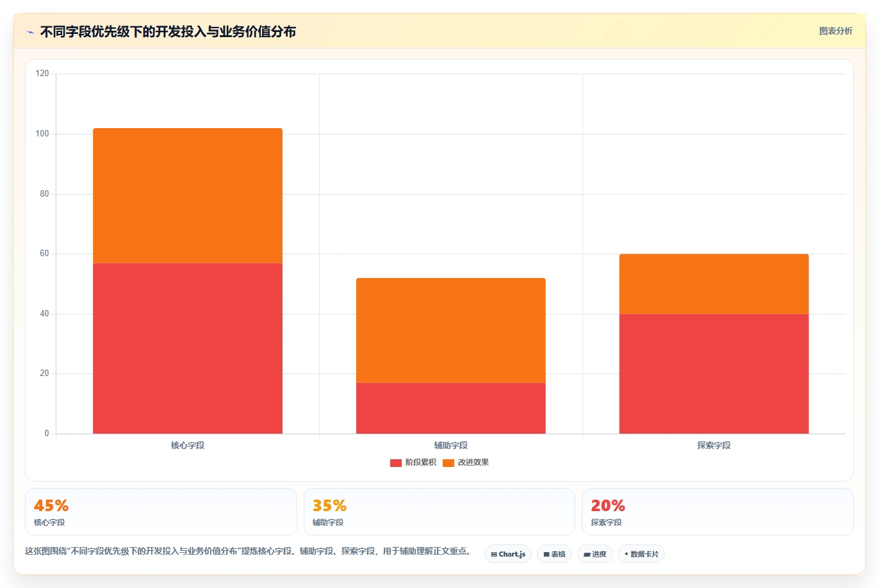Click the y-axis value 60
The image size is (879, 588).
(44, 254)
